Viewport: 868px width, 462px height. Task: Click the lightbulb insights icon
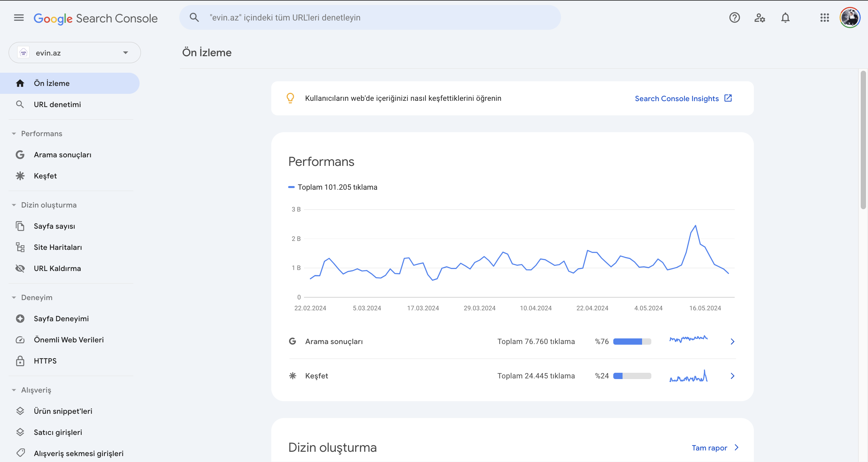(290, 98)
